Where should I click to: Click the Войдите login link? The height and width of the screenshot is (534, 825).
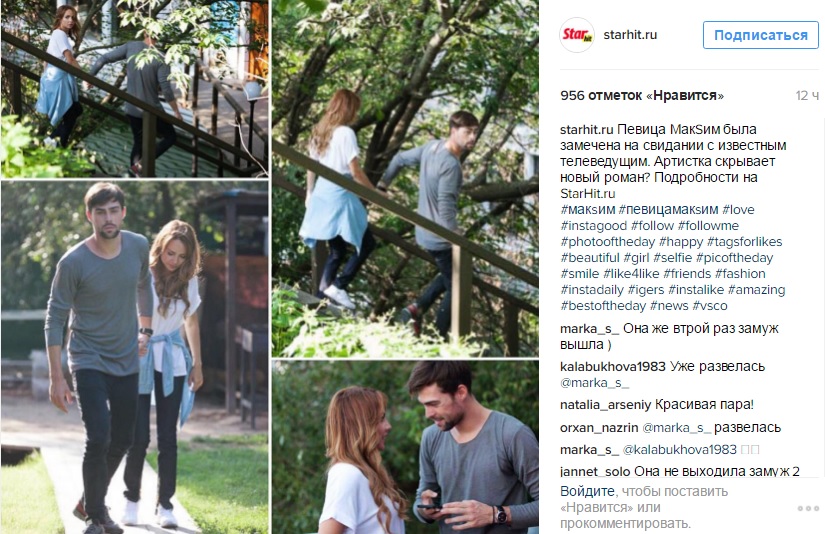point(587,491)
